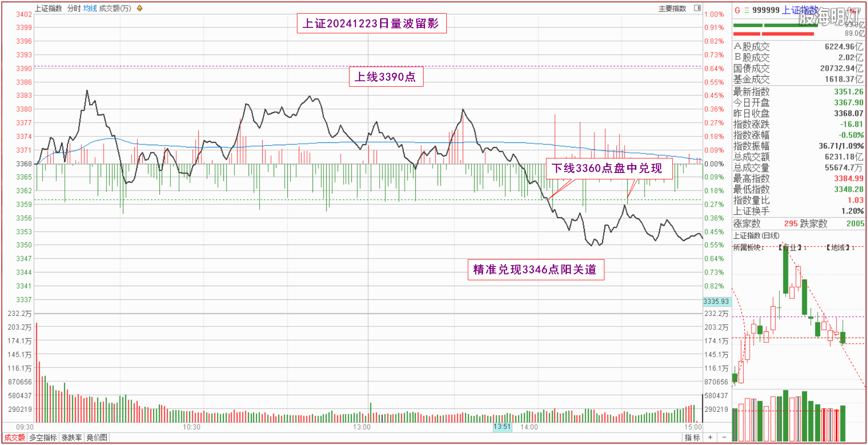The height and width of the screenshot is (445, 868).
Task: Click the red G icon in quote header
Action: pos(737,10)
